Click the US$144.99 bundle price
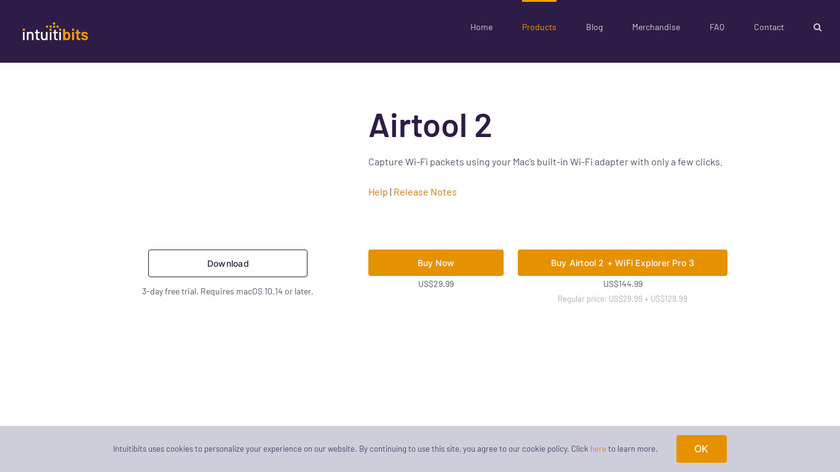The height and width of the screenshot is (472, 840). (622, 284)
